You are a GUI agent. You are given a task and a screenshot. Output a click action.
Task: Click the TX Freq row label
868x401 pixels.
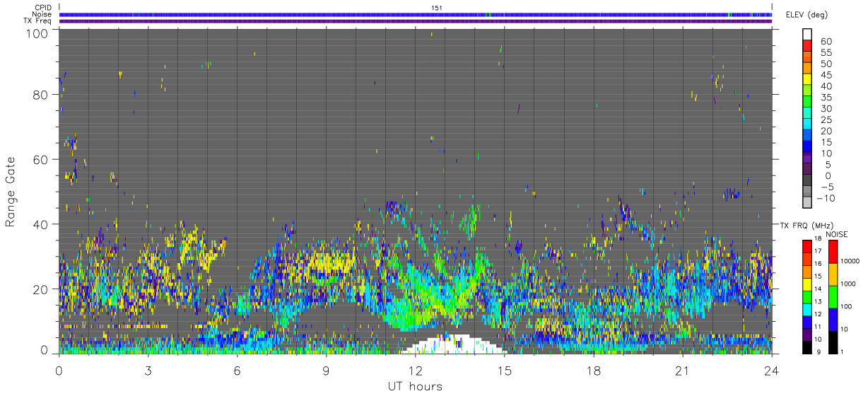38,21
